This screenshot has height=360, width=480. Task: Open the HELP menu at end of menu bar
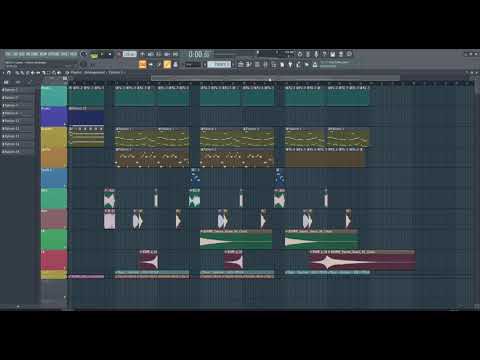point(74,54)
